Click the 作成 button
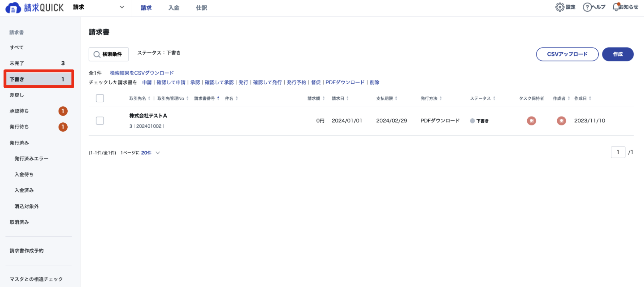Viewport: 644px width, 287px height. point(618,54)
